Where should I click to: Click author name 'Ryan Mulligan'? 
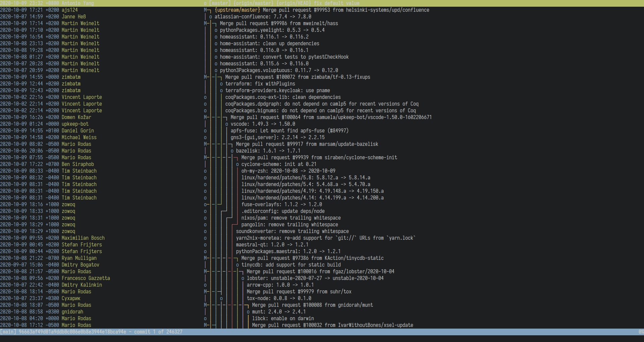pos(79,258)
